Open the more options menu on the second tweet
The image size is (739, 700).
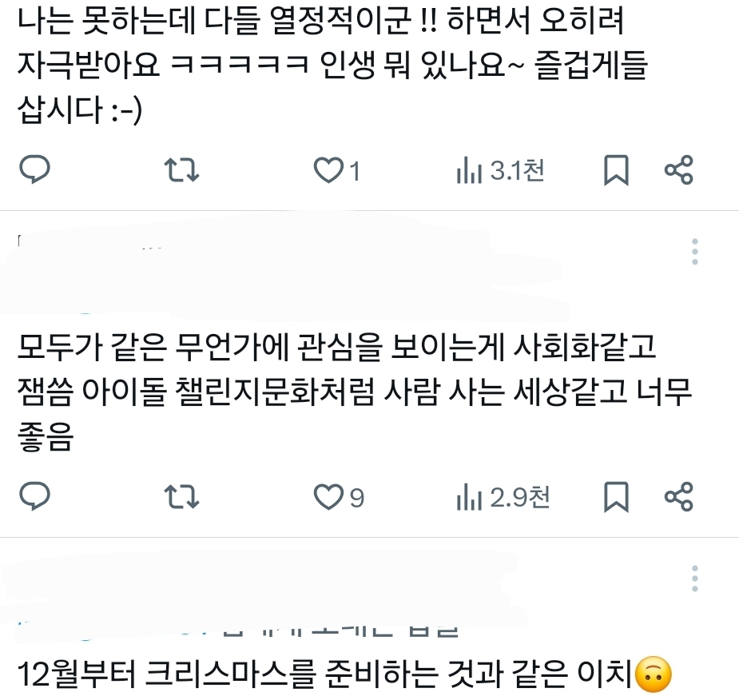695,250
